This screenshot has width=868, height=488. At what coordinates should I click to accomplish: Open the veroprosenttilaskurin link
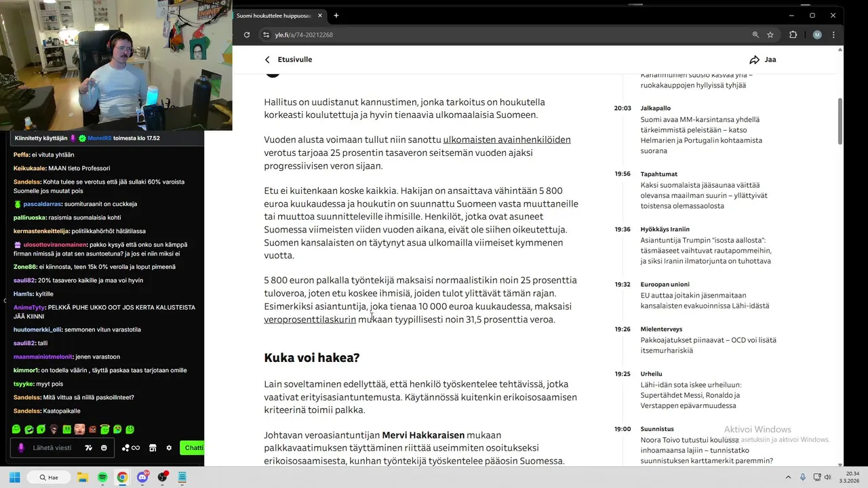[x=310, y=319]
